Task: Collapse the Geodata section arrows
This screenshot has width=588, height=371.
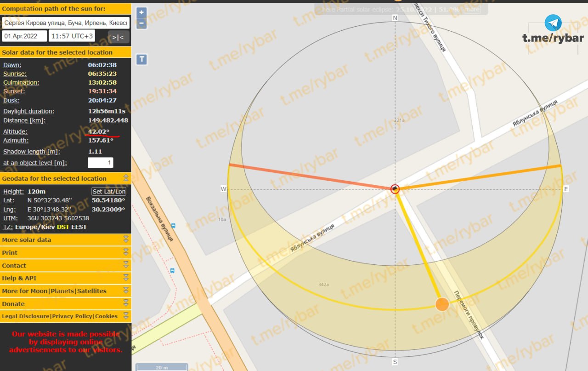Action: (125, 178)
